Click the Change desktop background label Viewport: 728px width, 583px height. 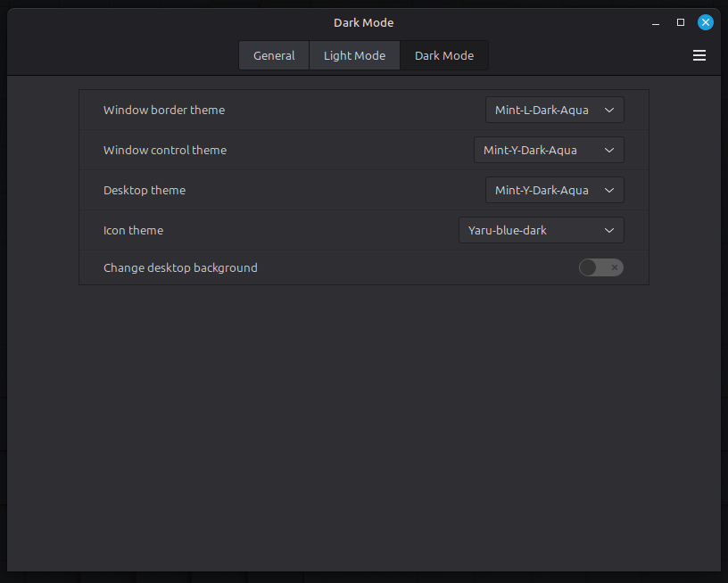coord(180,267)
